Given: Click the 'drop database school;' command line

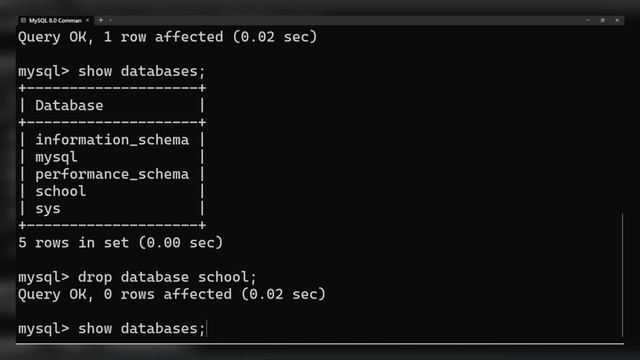Looking at the screenshot, I should click(x=137, y=277).
